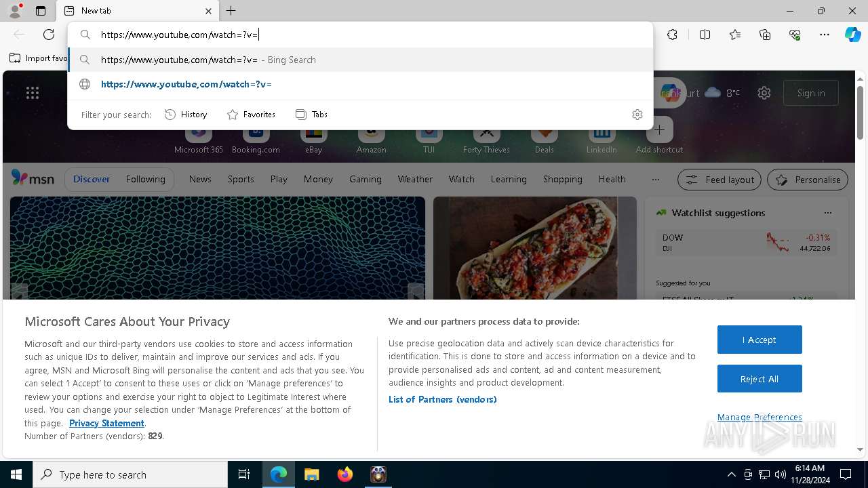Image resolution: width=868 pixels, height=488 pixels.
Task: Open the Feed layout options
Action: click(x=719, y=180)
